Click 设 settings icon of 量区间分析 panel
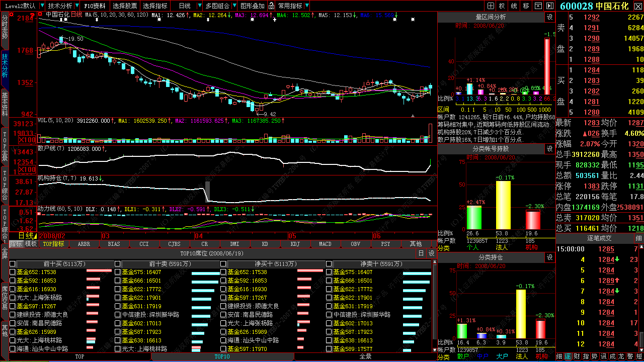Screen dimensions: 644x362 tap(549, 17)
